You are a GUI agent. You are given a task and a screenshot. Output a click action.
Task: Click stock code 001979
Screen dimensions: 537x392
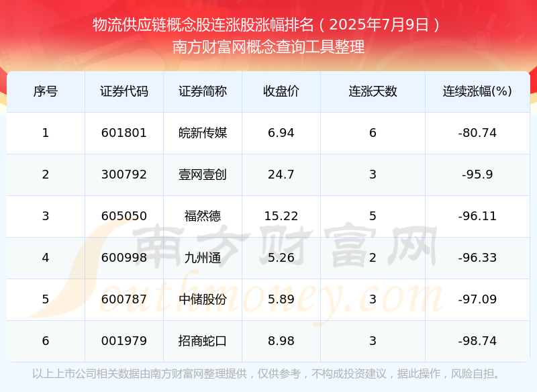pyautogui.click(x=124, y=341)
